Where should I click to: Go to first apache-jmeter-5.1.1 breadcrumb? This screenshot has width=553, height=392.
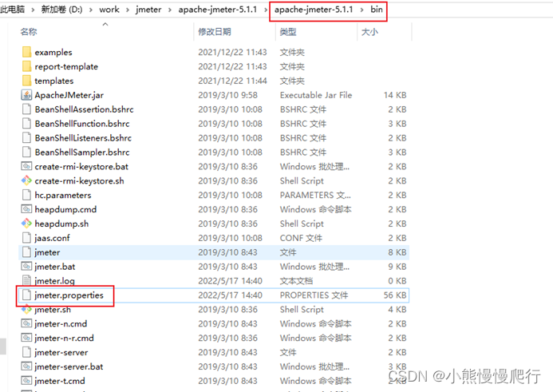pyautogui.click(x=218, y=10)
